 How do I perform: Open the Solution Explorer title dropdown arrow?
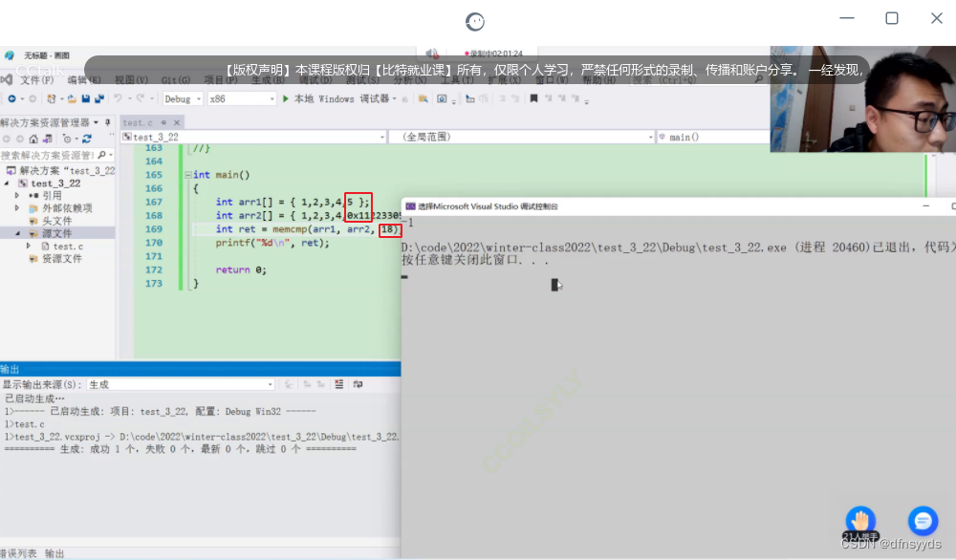pos(96,122)
